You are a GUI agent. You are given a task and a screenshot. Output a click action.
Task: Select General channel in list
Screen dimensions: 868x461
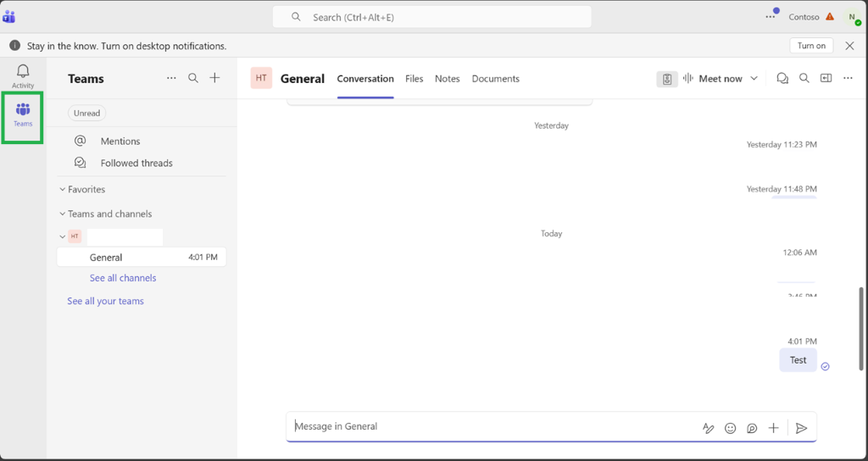pyautogui.click(x=142, y=257)
